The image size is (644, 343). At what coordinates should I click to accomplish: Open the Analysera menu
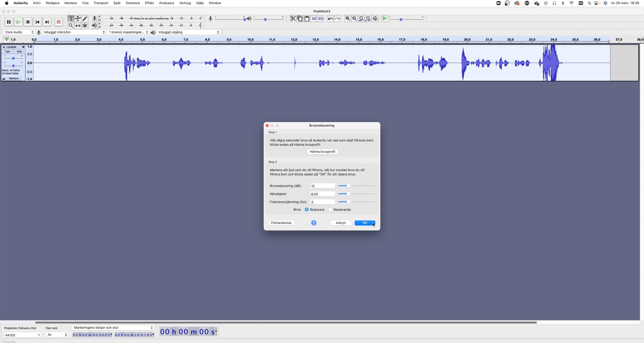coord(166,3)
